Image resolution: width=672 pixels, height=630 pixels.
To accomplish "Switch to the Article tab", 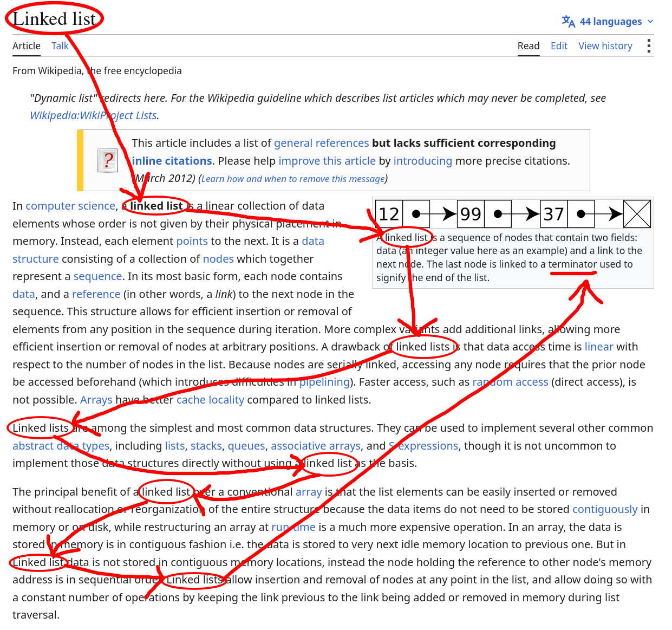I will [x=27, y=46].
